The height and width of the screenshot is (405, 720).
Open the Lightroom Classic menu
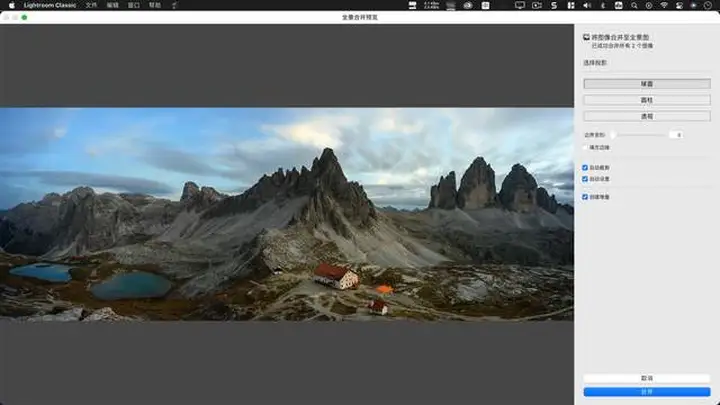pyautogui.click(x=49, y=5)
